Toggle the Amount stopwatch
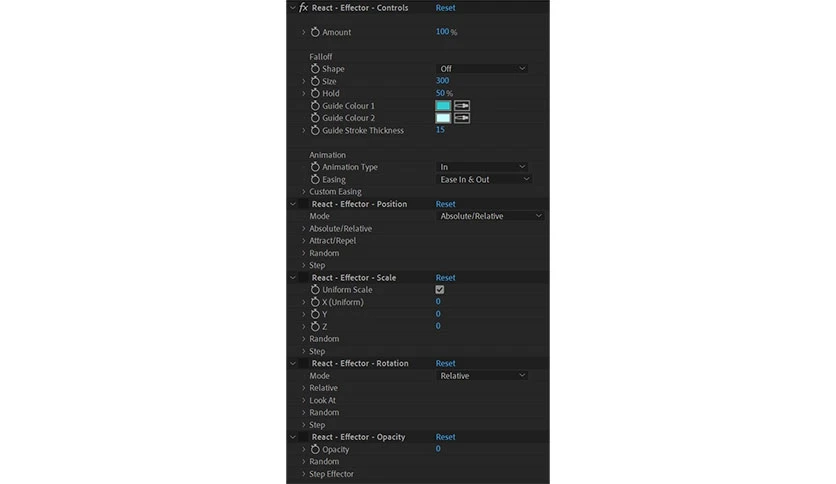This screenshot has width=836, height=484. (x=315, y=32)
